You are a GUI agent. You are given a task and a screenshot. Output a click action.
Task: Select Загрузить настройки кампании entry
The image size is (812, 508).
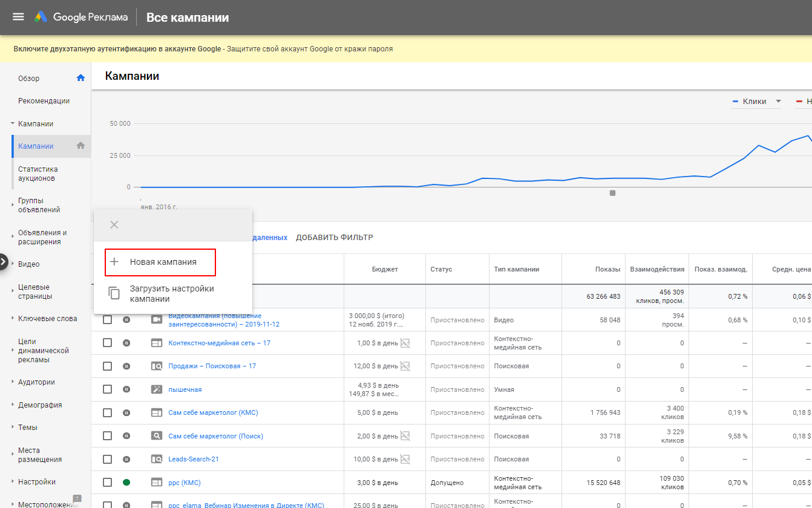click(x=172, y=293)
